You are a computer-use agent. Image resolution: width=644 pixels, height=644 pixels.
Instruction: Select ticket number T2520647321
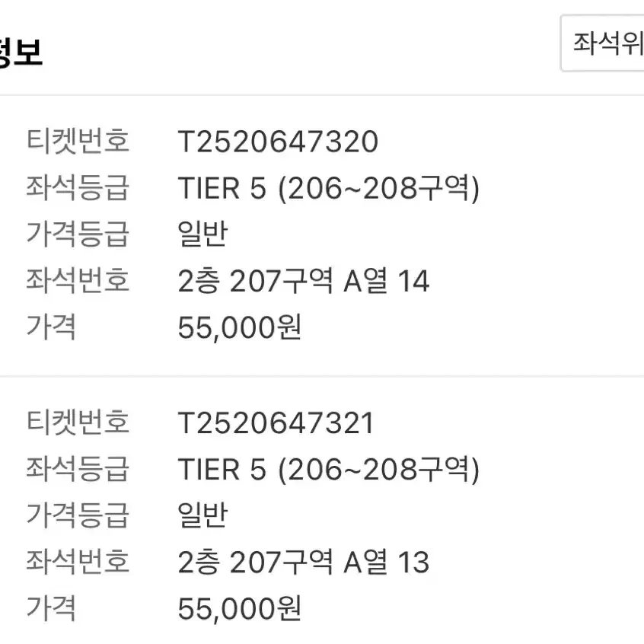276,423
